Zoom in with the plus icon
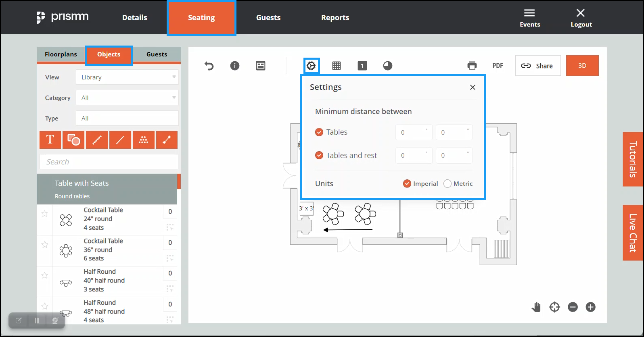Image resolution: width=644 pixels, height=337 pixels. tap(591, 307)
